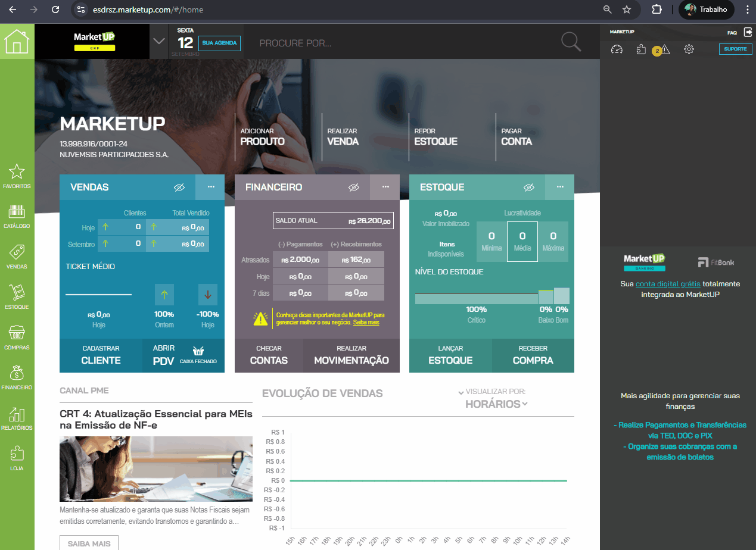Click the Sua Agenda button
This screenshot has width=756, height=550.
coord(220,43)
